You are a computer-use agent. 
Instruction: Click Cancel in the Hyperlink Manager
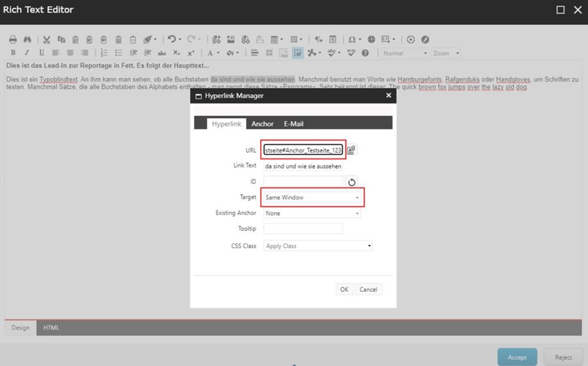(x=368, y=290)
